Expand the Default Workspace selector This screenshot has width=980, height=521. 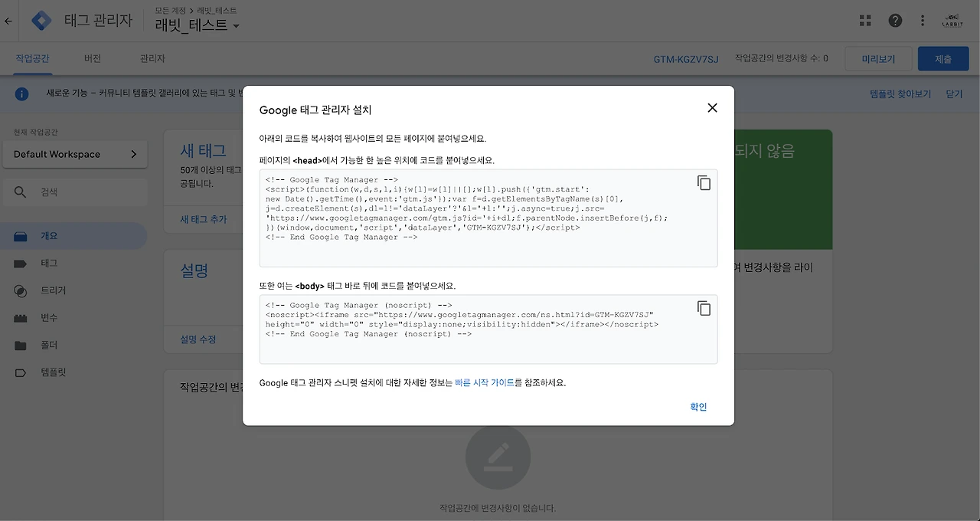[74, 154]
